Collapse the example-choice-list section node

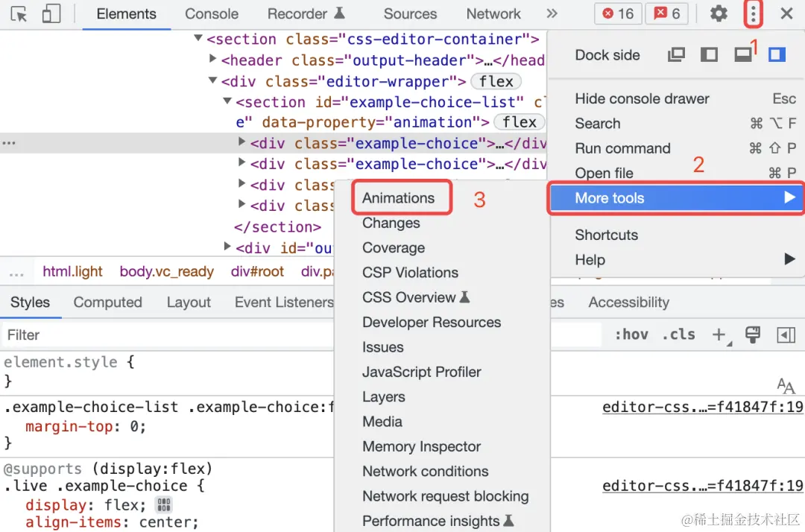tap(227, 101)
